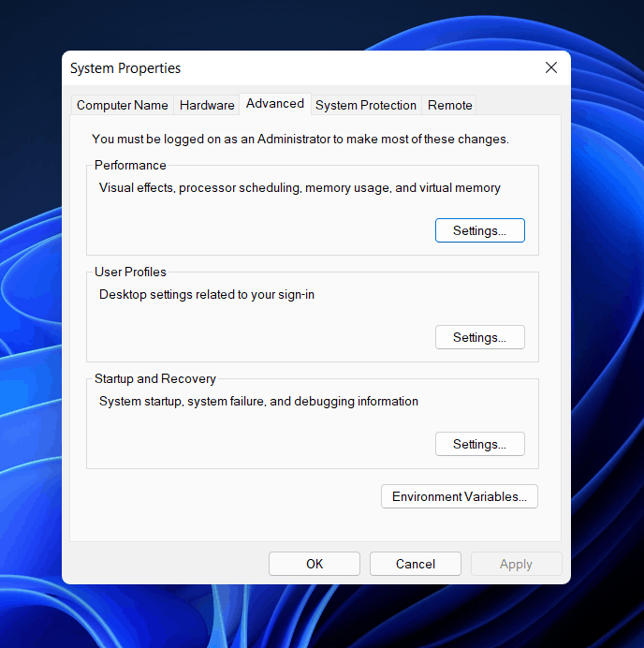Click the User Profiles group label
The width and height of the screenshot is (644, 648).
point(130,272)
